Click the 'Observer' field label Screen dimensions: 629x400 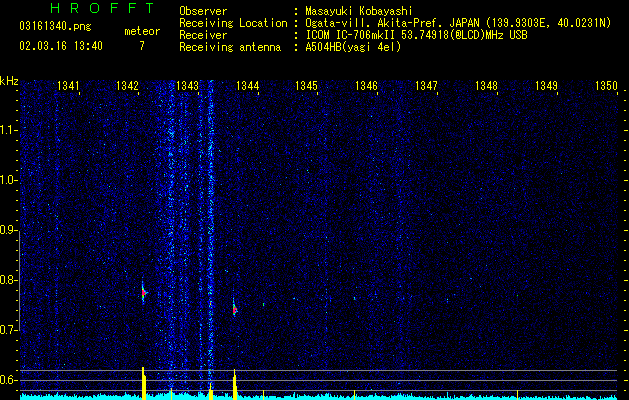(203, 11)
